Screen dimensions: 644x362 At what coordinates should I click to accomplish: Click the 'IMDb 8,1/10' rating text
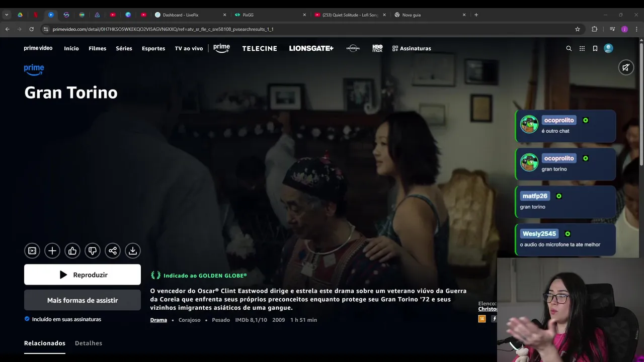pyautogui.click(x=251, y=320)
